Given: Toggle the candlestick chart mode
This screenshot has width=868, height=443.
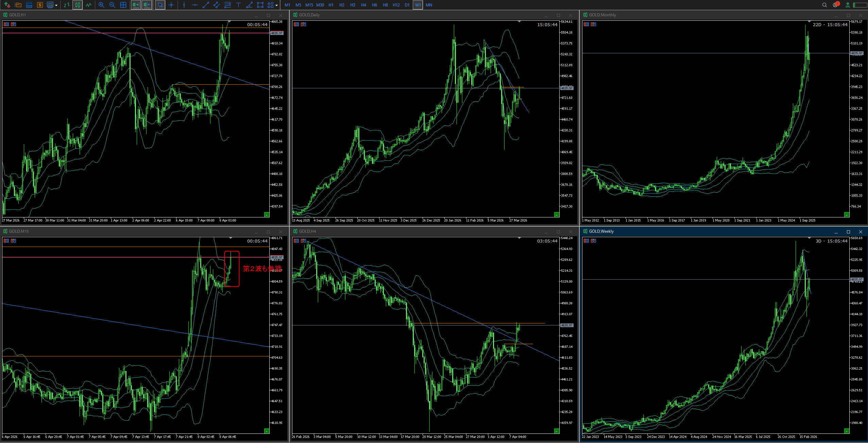Looking at the screenshot, I should pyautogui.click(x=78, y=5).
